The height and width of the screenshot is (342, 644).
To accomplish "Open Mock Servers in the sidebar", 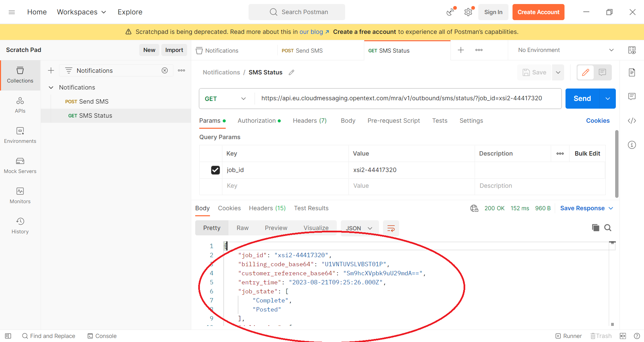I will pyautogui.click(x=20, y=166).
